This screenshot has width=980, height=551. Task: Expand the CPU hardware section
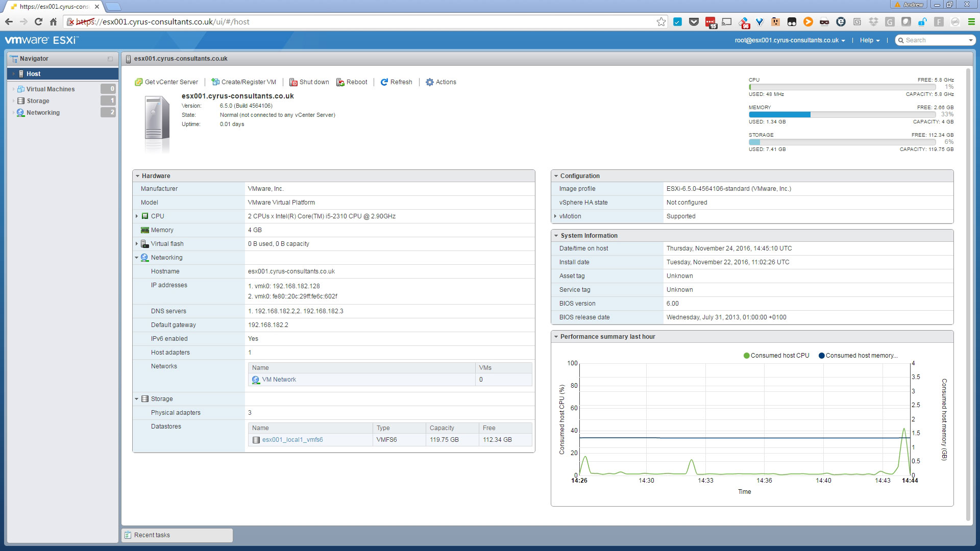coord(137,216)
